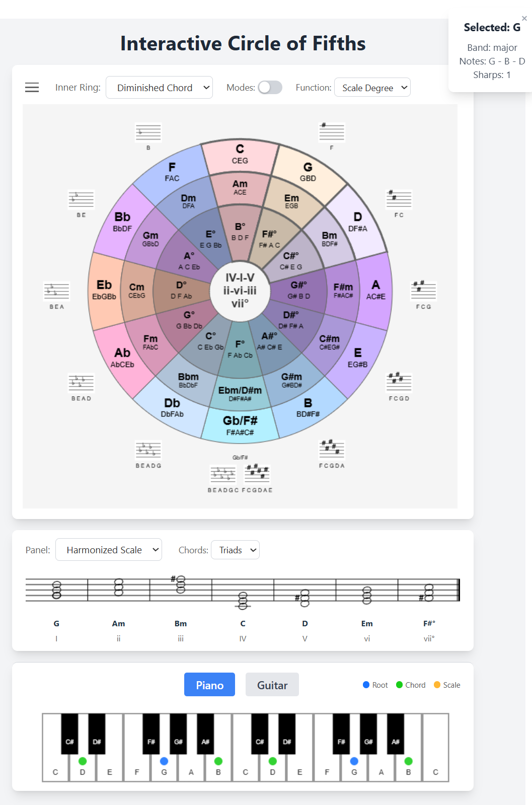532x805 pixels.
Task: Close the Selected: G info popup
Action: 524,18
